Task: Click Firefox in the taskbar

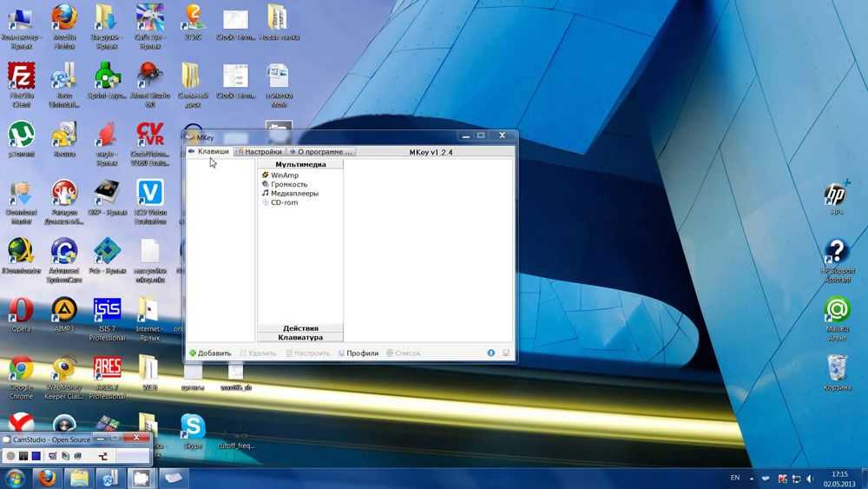Action: [47, 478]
